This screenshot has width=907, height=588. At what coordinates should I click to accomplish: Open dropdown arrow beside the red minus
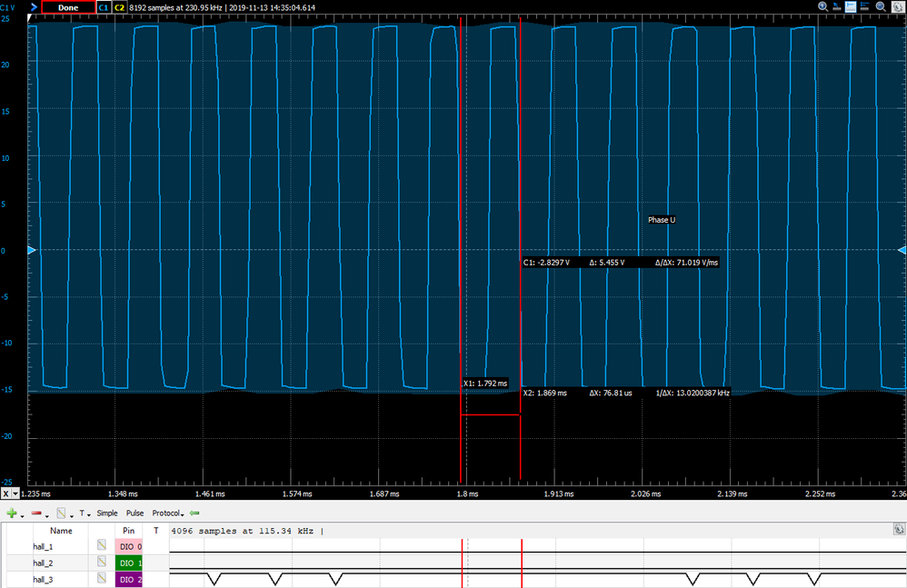(x=47, y=514)
